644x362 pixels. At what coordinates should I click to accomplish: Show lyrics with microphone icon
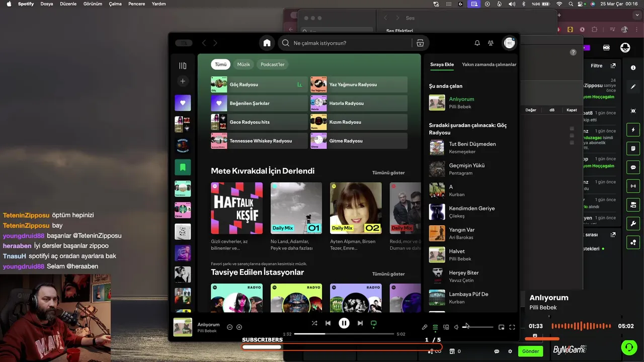[x=424, y=327]
